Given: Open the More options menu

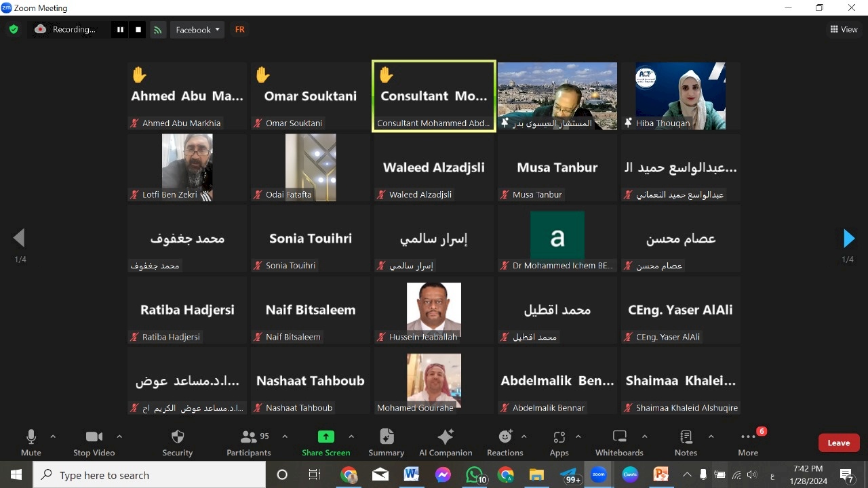Looking at the screenshot, I should (748, 443).
